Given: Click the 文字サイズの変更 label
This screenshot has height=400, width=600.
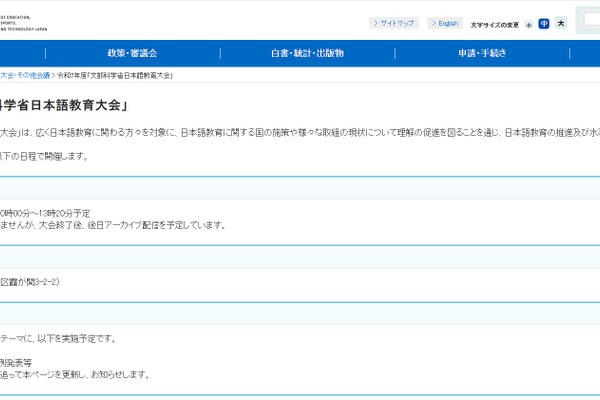Looking at the screenshot, I should [x=495, y=23].
